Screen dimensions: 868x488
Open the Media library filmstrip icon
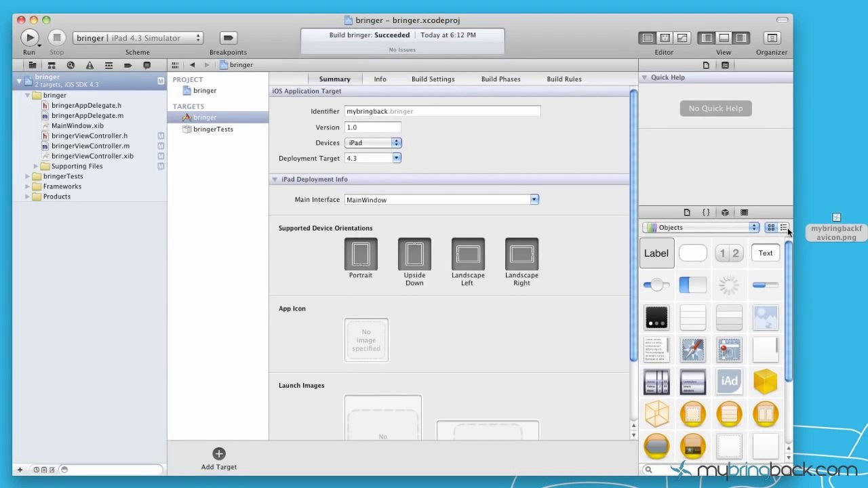click(744, 212)
